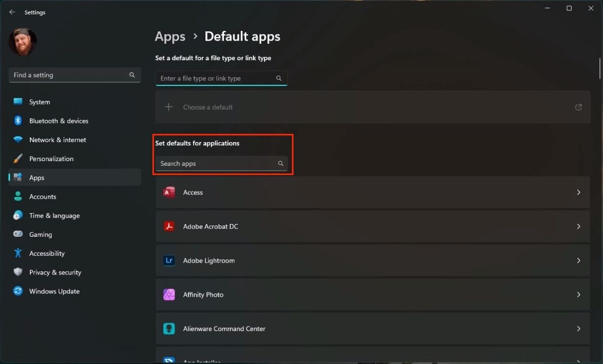Click the vertical scrollbar thumb
This screenshot has width=603, height=364.
pyautogui.click(x=599, y=68)
